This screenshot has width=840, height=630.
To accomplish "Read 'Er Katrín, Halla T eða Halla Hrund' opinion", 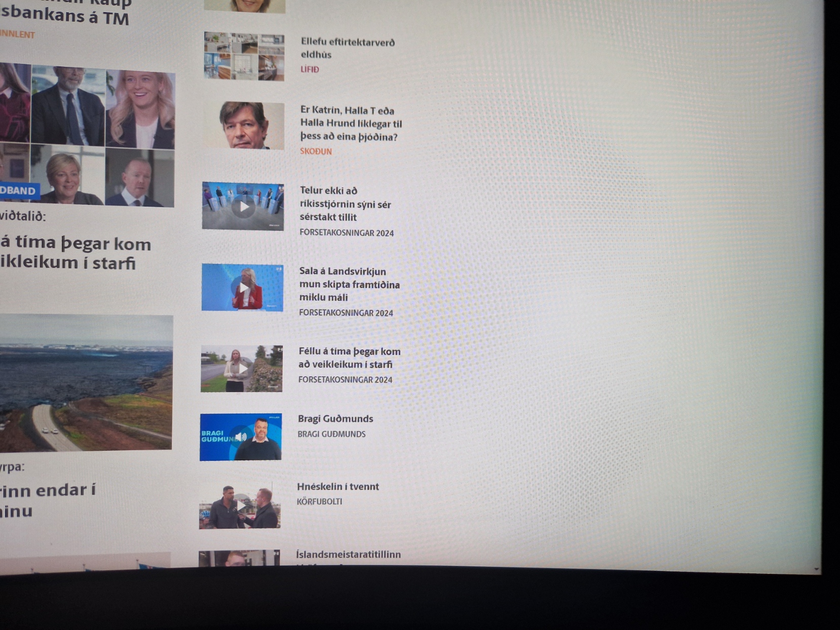I will (x=351, y=124).
